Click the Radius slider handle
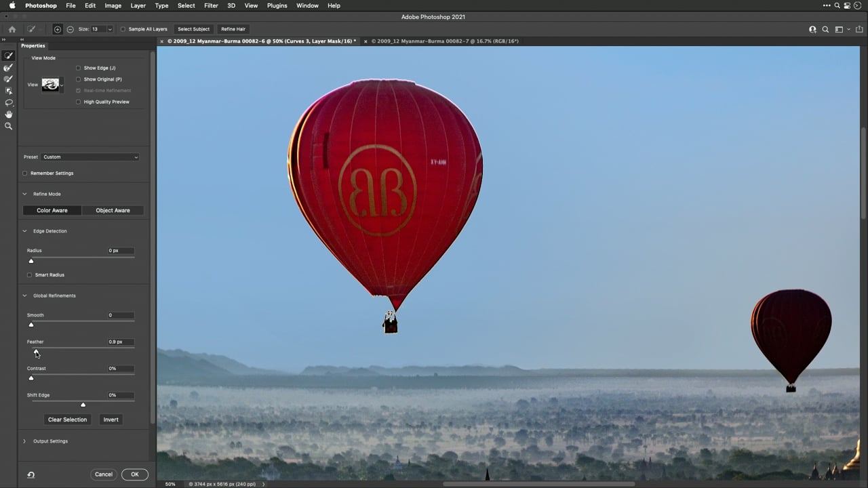 pos(31,261)
